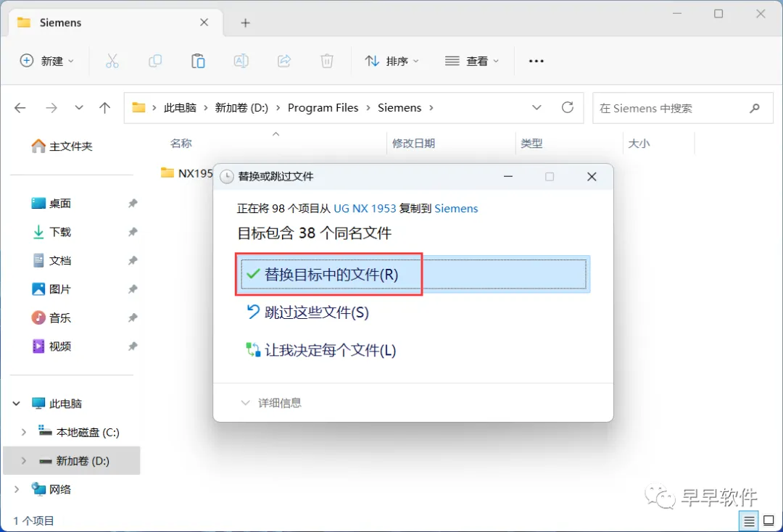Select the NX195 folder in file list
The image size is (783, 532).
pos(187,173)
